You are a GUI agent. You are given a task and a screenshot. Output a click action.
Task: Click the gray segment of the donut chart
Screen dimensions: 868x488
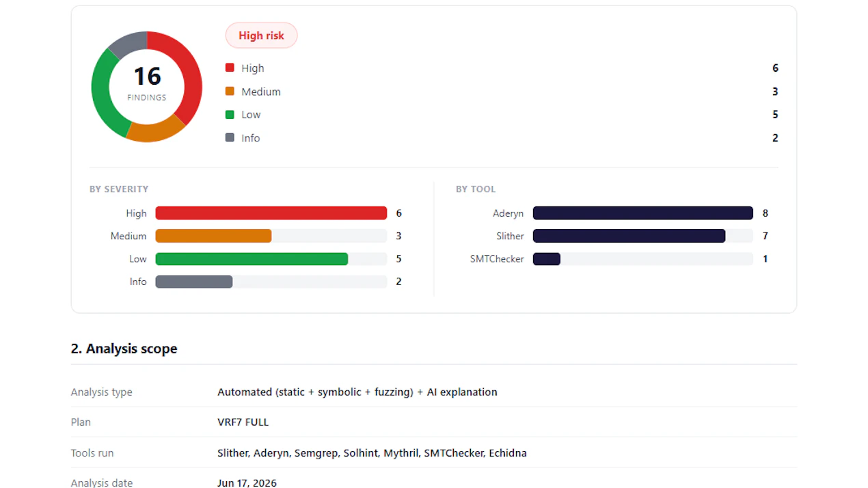coord(130,43)
